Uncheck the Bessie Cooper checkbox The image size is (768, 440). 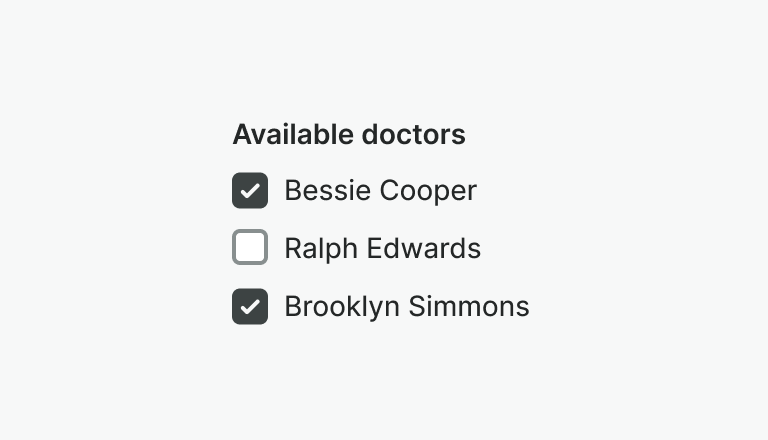250,190
